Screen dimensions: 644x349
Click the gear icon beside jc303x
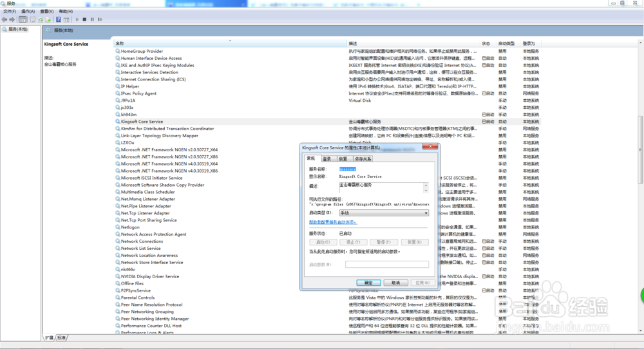(x=117, y=107)
